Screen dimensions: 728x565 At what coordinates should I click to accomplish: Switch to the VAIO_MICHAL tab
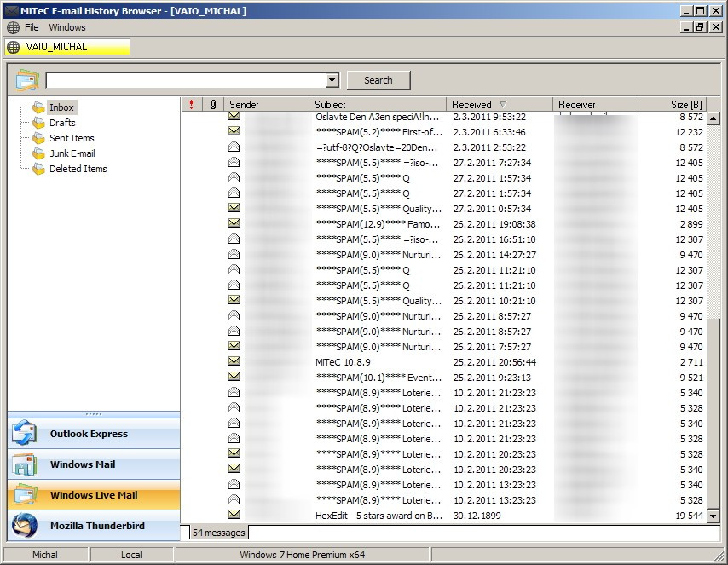(67, 47)
